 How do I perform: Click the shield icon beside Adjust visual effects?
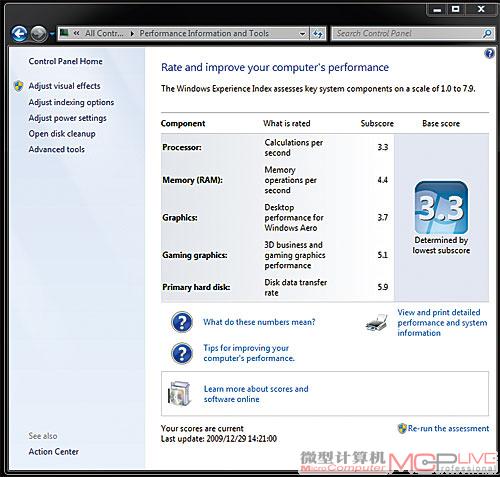coord(19,86)
